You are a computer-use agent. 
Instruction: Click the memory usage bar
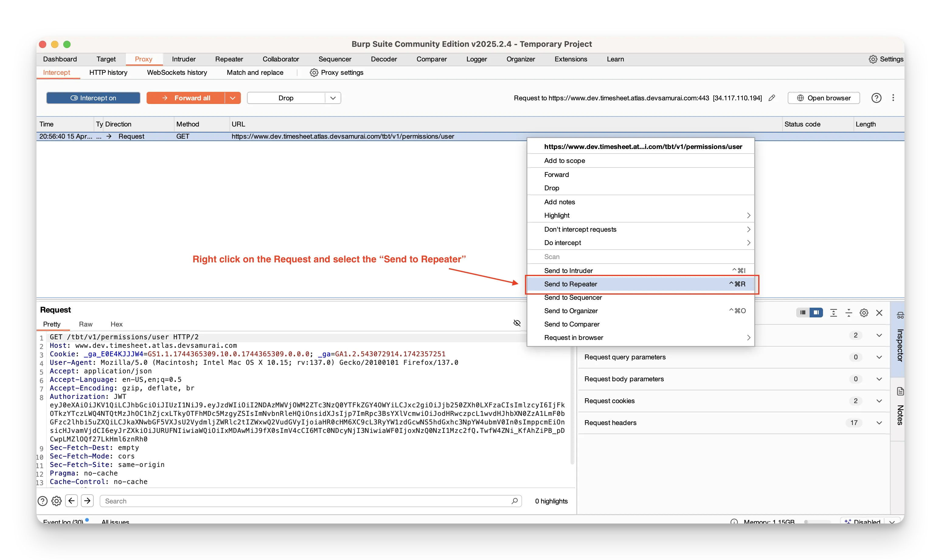click(x=817, y=521)
